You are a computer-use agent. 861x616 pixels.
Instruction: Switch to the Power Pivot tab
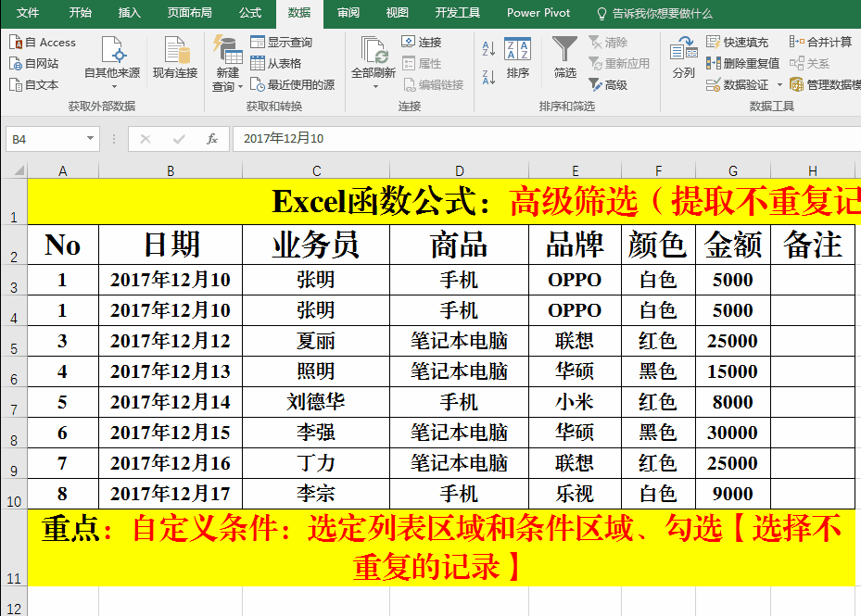coord(538,13)
